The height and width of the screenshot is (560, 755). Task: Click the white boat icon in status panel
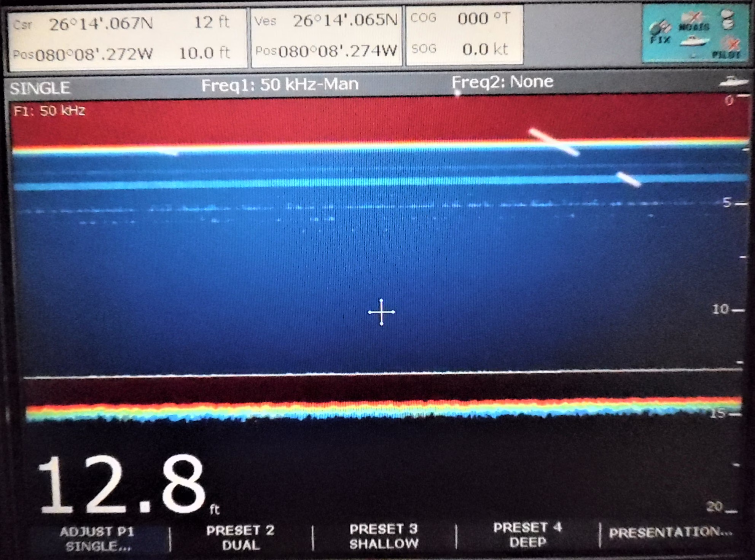(x=694, y=41)
